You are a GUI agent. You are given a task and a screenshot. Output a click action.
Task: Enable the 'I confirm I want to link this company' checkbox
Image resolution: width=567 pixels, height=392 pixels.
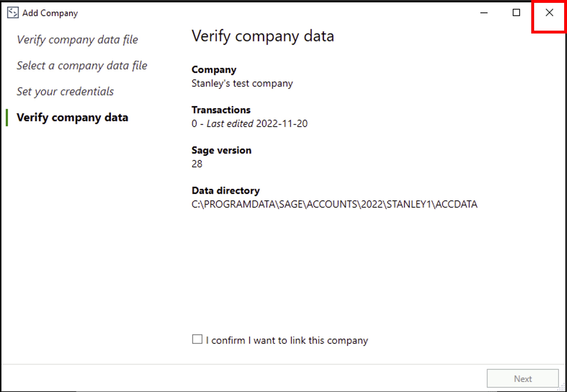[197, 340]
